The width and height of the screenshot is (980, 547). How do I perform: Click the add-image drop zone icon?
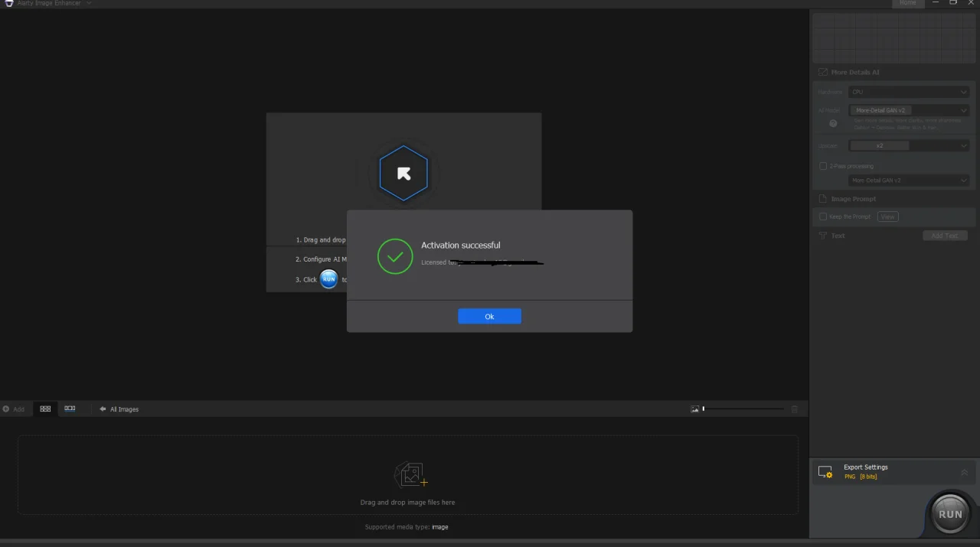(x=410, y=475)
